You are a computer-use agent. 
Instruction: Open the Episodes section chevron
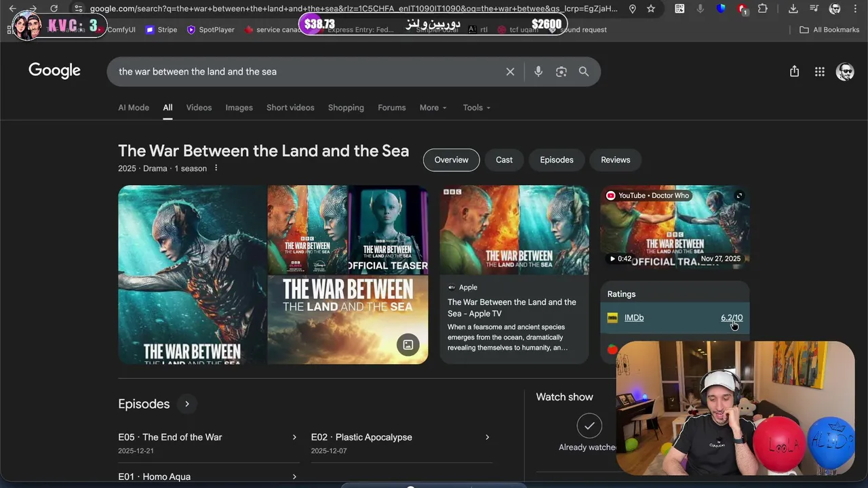coord(187,404)
